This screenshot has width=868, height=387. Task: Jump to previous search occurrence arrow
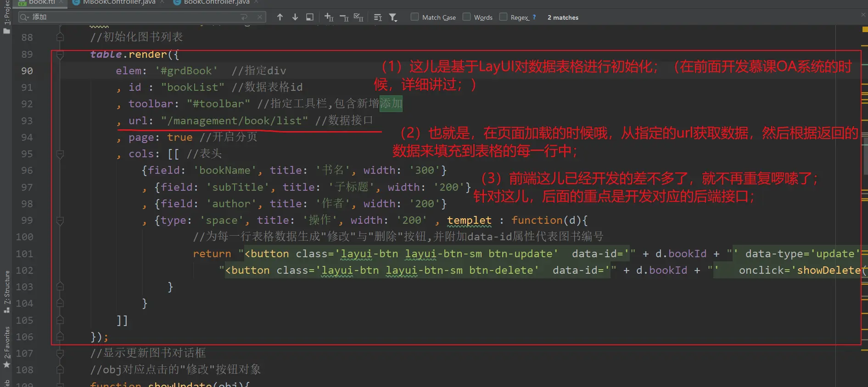pyautogui.click(x=280, y=17)
